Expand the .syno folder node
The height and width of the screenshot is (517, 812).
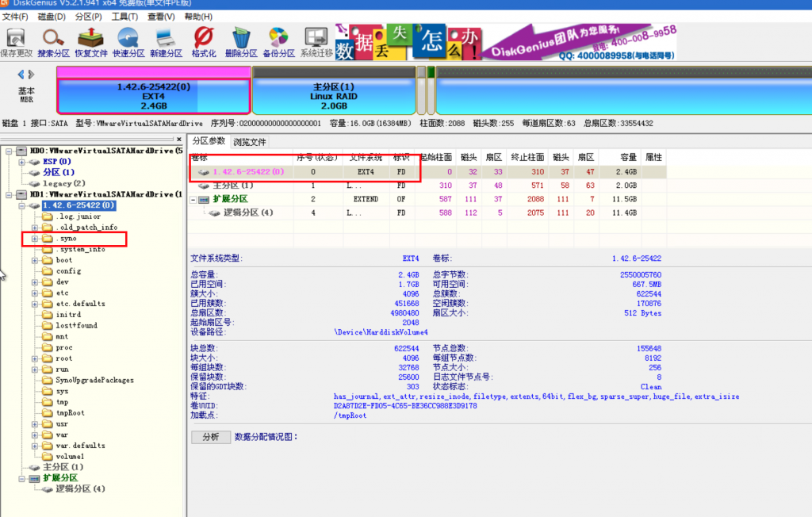[x=35, y=239]
